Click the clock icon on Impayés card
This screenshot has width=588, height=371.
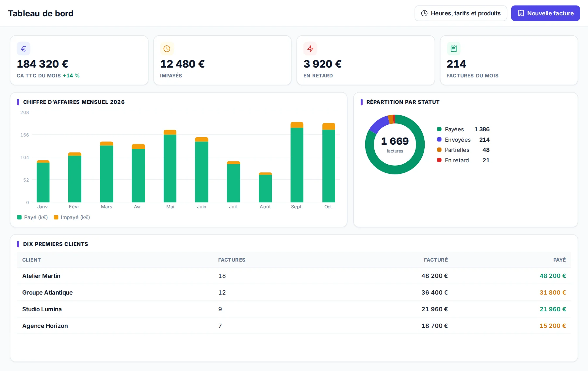167,49
